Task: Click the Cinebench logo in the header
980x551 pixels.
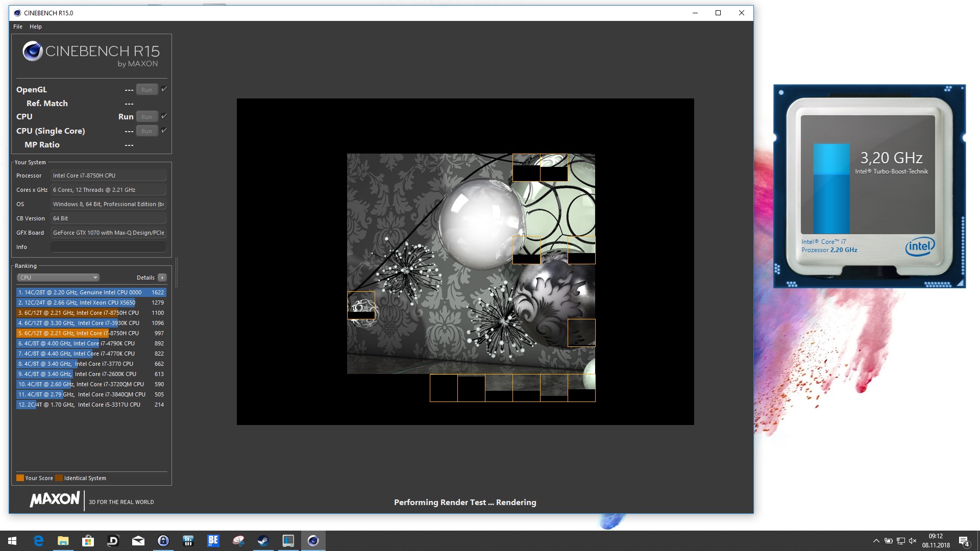Action: (33, 52)
